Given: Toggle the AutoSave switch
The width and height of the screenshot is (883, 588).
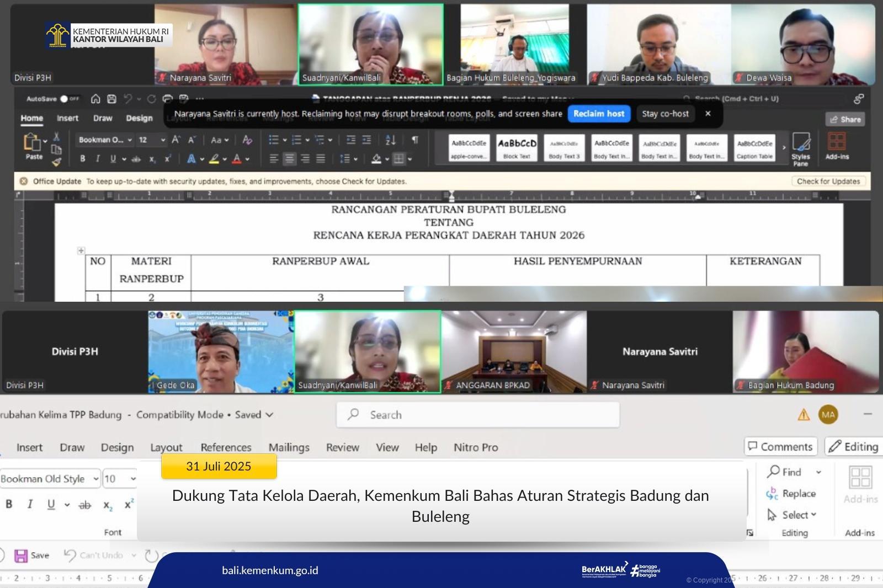Looking at the screenshot, I should pyautogui.click(x=65, y=99).
